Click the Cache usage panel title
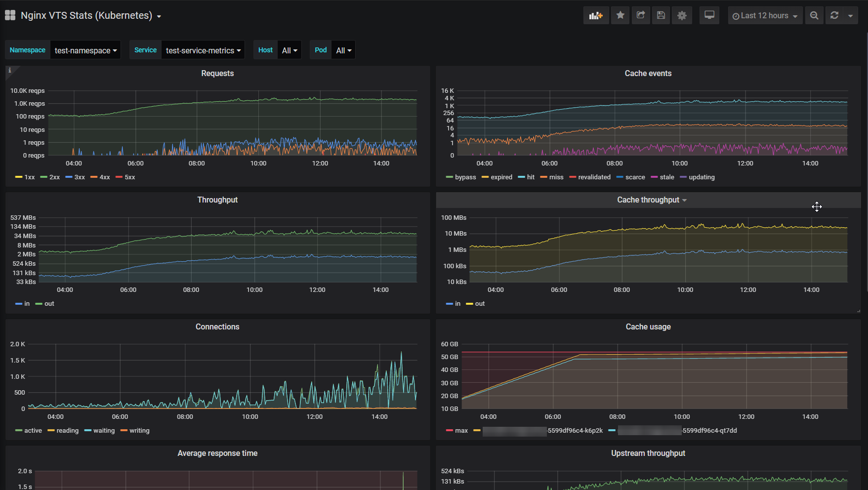Screen dimensions: 868x490 (x=648, y=327)
